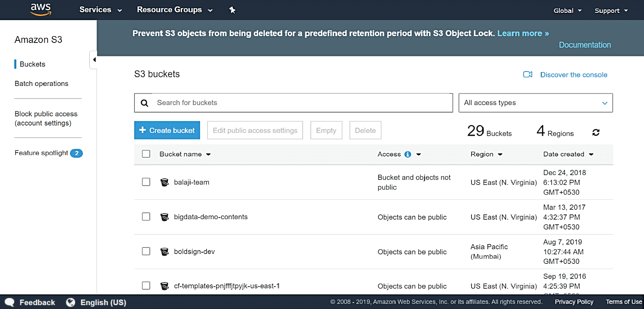This screenshot has width=644, height=309.
Task: Check the bigdata-demo-contents bucket checkbox
Action: tap(146, 217)
